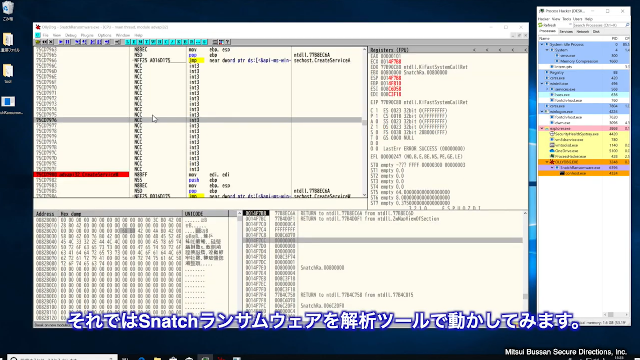Viewport: 640px width, 360px height.
Task: Show Source with S button
Action: 204,42
